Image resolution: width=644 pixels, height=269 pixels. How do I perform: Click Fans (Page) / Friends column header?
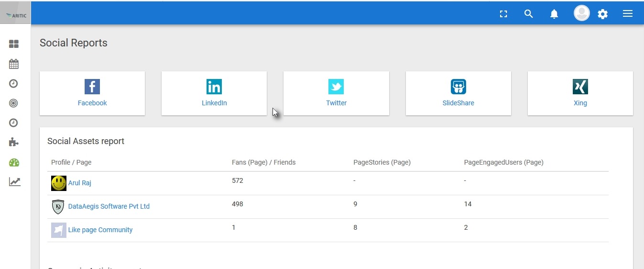tap(264, 162)
